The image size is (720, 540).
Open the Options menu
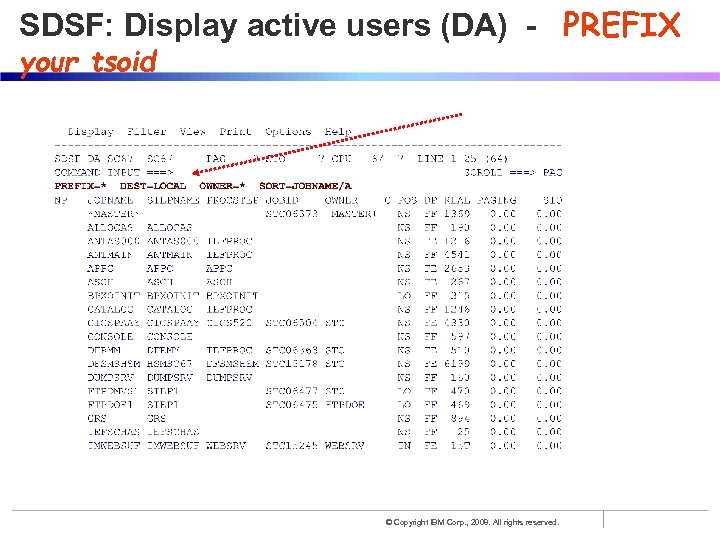coord(288,132)
